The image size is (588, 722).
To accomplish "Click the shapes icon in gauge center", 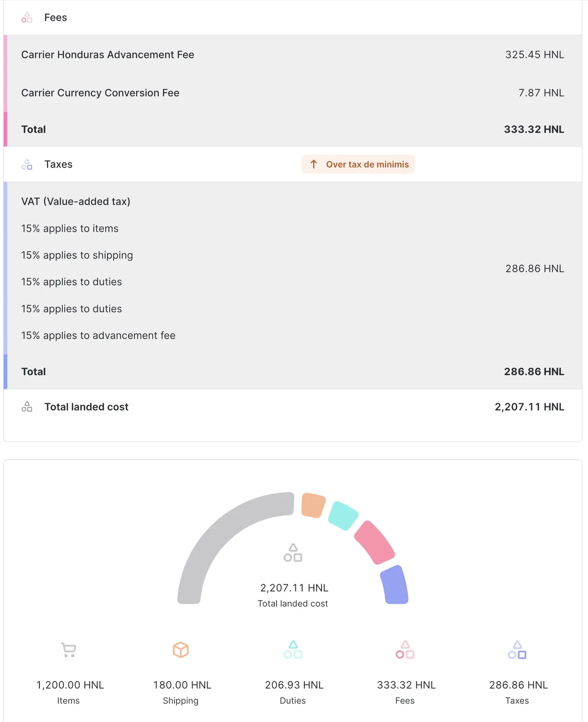I will point(293,553).
